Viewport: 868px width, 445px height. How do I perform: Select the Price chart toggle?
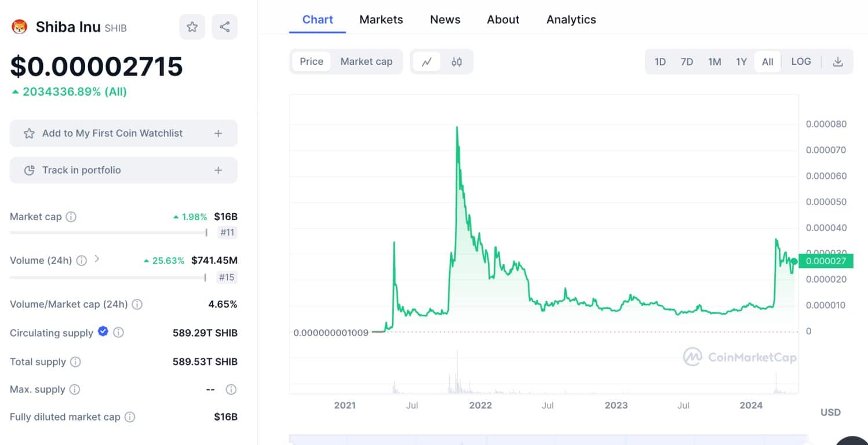[x=312, y=61]
